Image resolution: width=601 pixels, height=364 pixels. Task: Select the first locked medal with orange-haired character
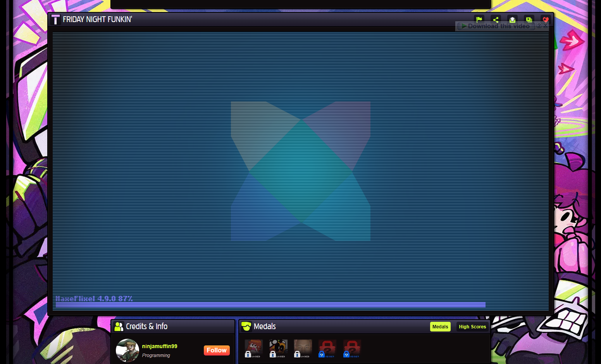point(253,348)
